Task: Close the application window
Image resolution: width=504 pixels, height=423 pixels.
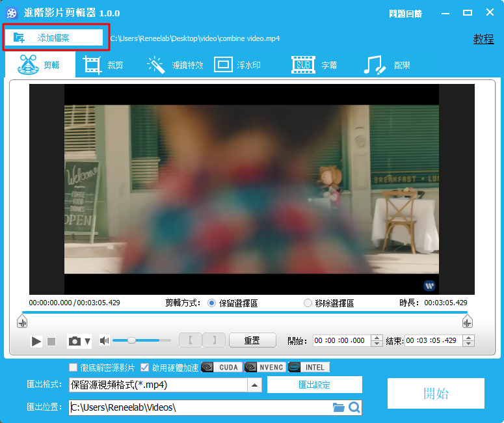Action: point(490,12)
